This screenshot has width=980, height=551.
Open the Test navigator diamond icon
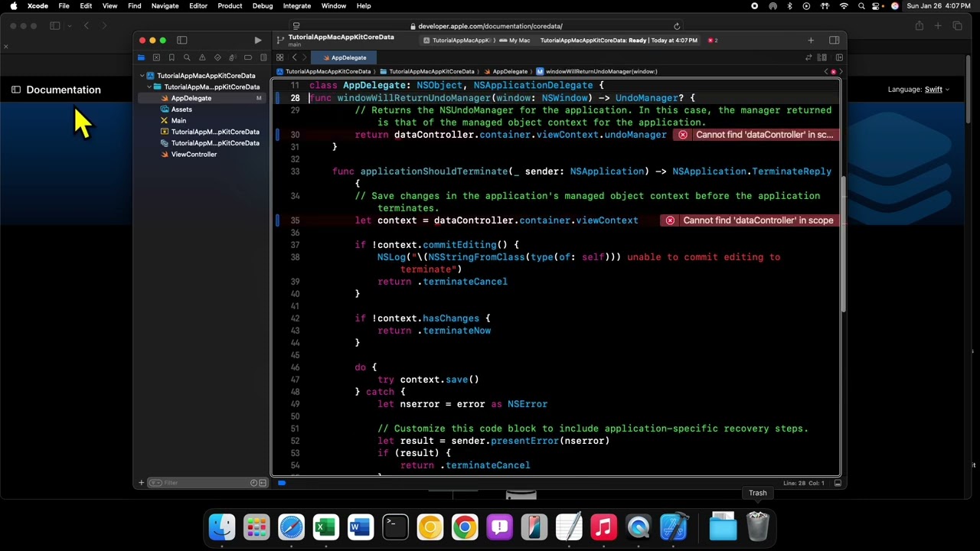[x=217, y=57]
